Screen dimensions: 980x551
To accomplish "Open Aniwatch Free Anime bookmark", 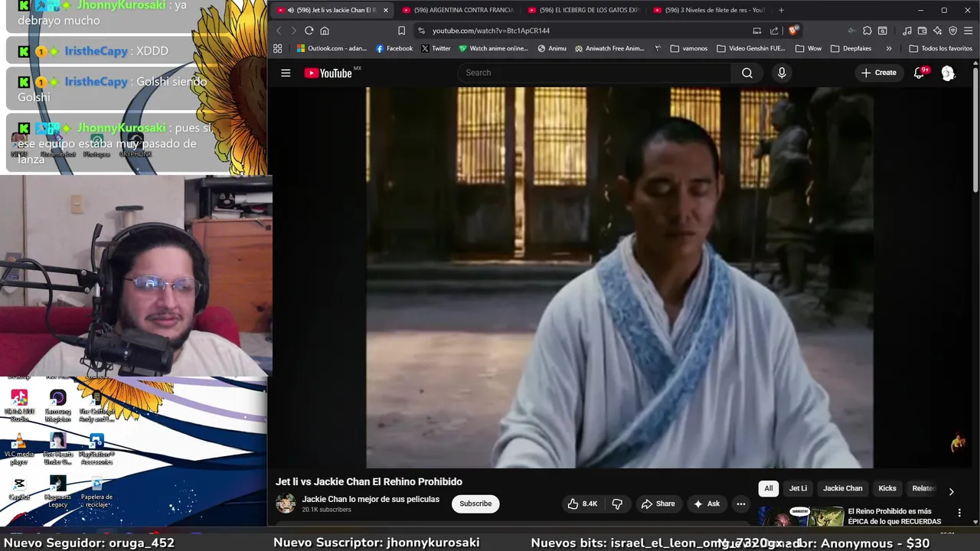I will pyautogui.click(x=609, y=48).
